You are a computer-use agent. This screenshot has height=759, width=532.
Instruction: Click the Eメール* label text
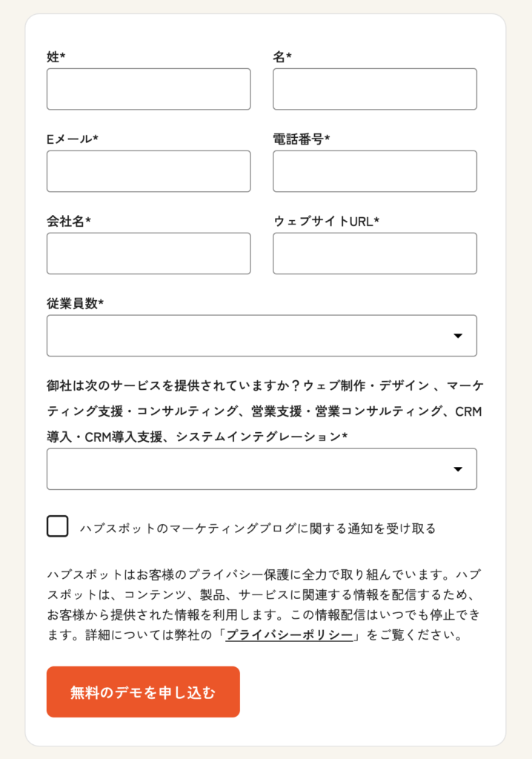tap(72, 139)
